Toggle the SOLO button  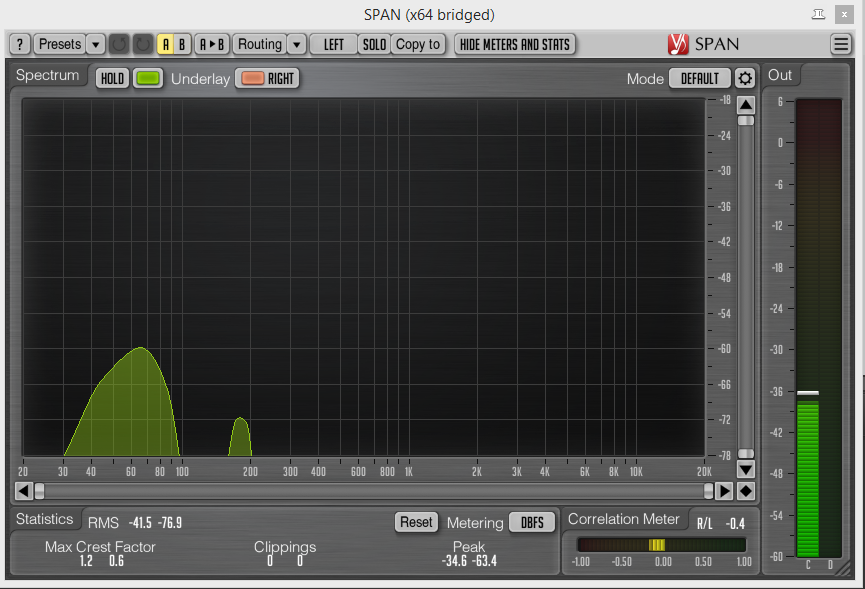pos(374,44)
